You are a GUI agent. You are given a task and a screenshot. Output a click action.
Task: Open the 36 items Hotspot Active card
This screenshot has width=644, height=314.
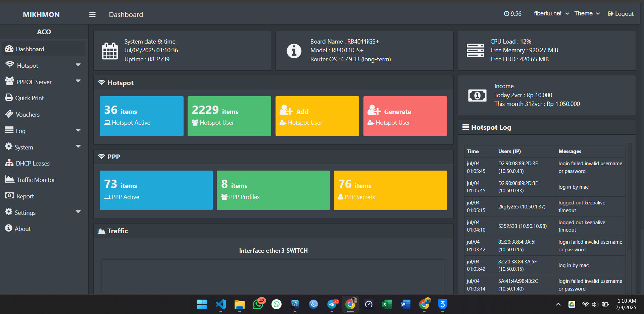142,116
